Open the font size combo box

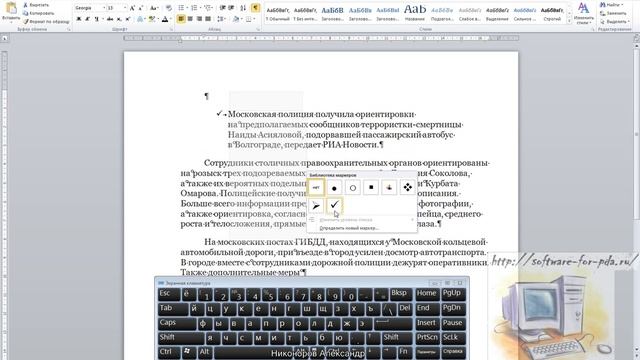117,8
